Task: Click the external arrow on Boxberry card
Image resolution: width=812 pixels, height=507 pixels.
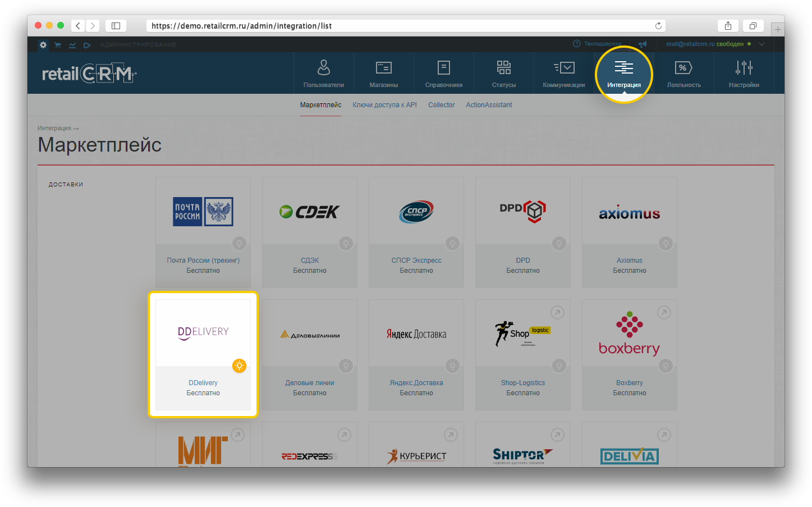Action: [x=664, y=313]
